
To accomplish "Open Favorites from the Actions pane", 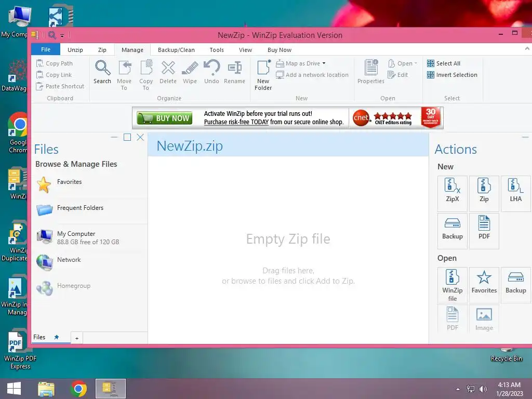I will tap(484, 285).
